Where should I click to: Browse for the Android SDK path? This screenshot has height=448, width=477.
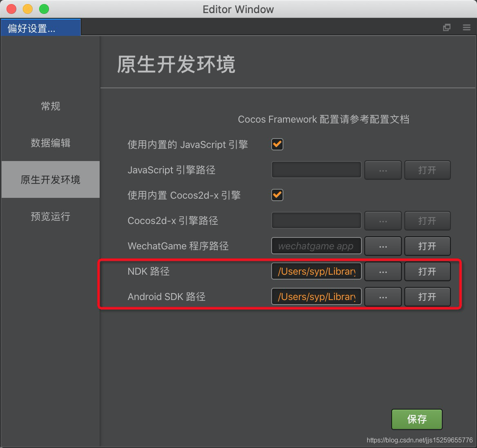tap(383, 297)
